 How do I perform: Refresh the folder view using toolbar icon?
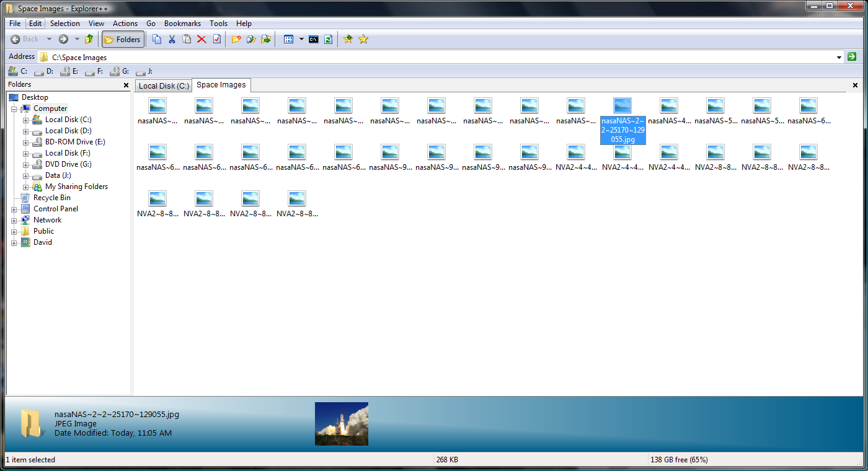(328, 39)
